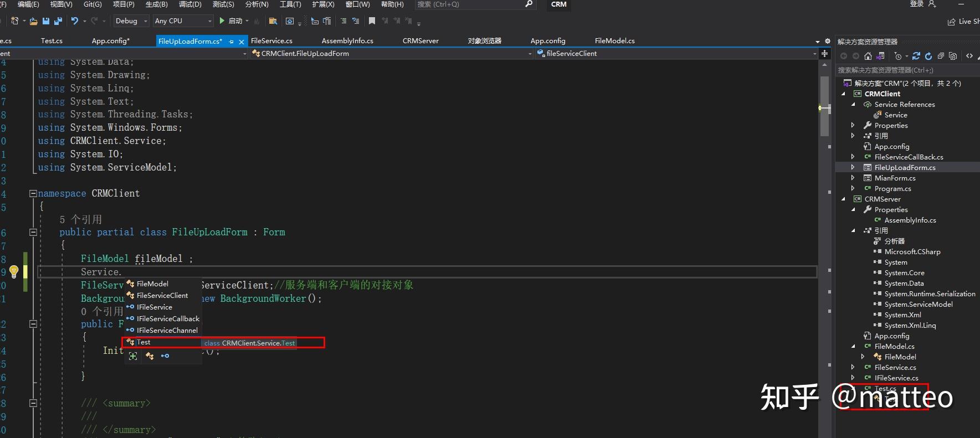Click Sync with Active Document icon
The width and height of the screenshot is (980, 438).
[916, 56]
